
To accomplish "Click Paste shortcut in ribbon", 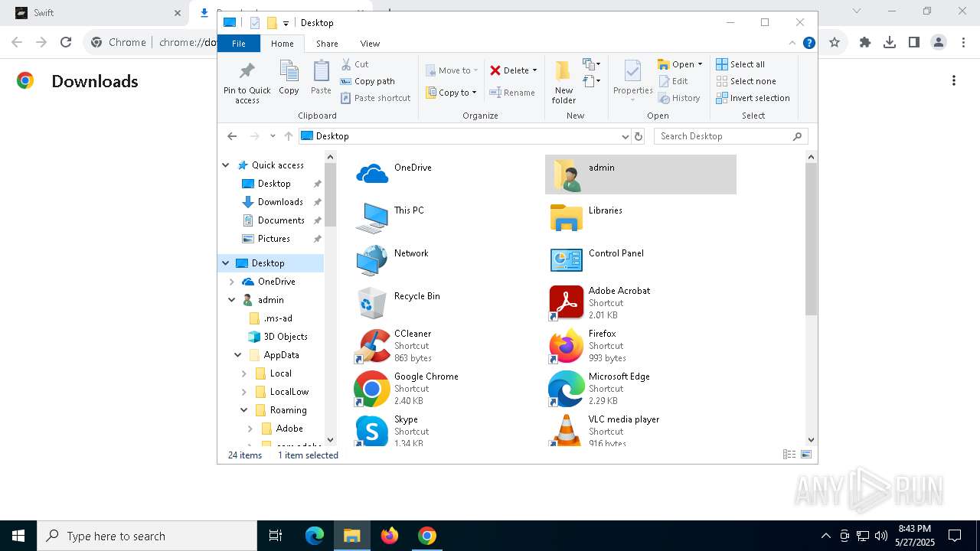I will 375,98.
